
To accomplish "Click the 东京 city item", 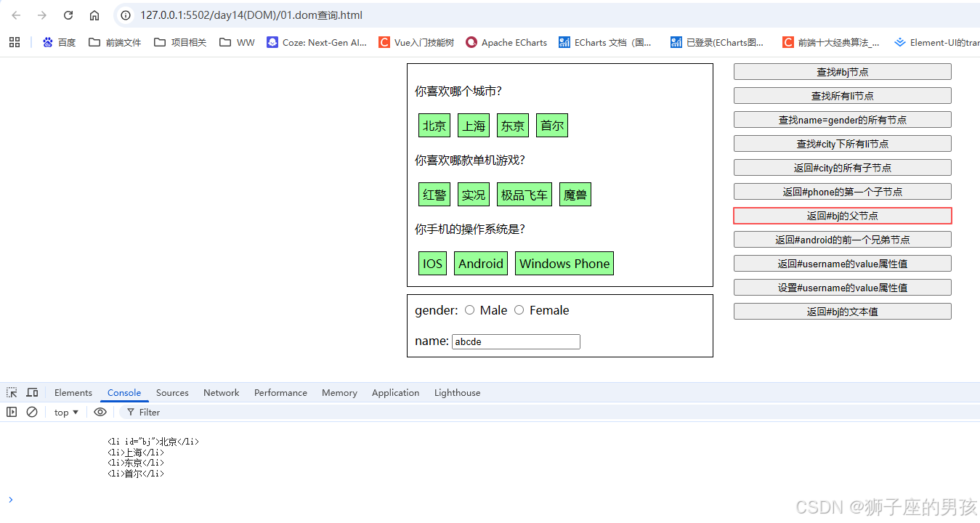I will 513,125.
